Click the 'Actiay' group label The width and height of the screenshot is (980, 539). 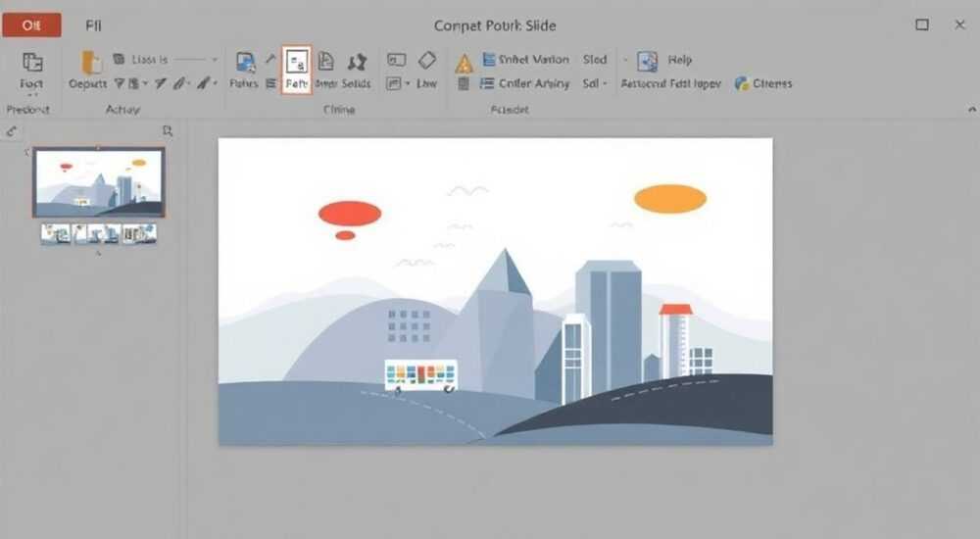(122, 110)
